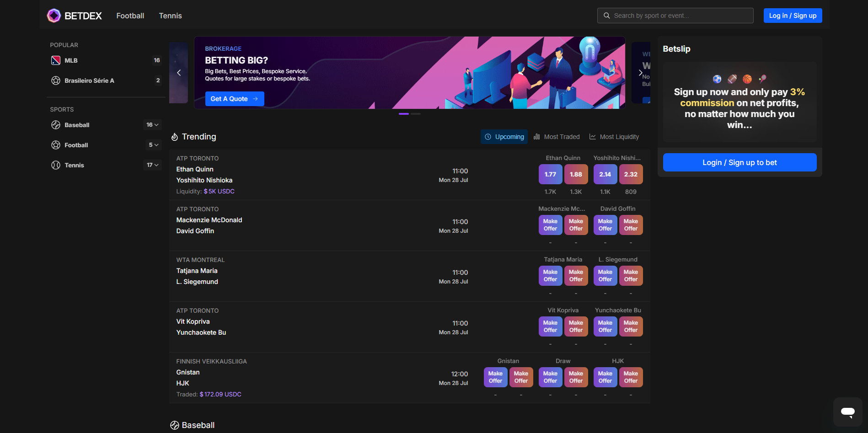Go to previous banner with left arrow

pos(179,73)
